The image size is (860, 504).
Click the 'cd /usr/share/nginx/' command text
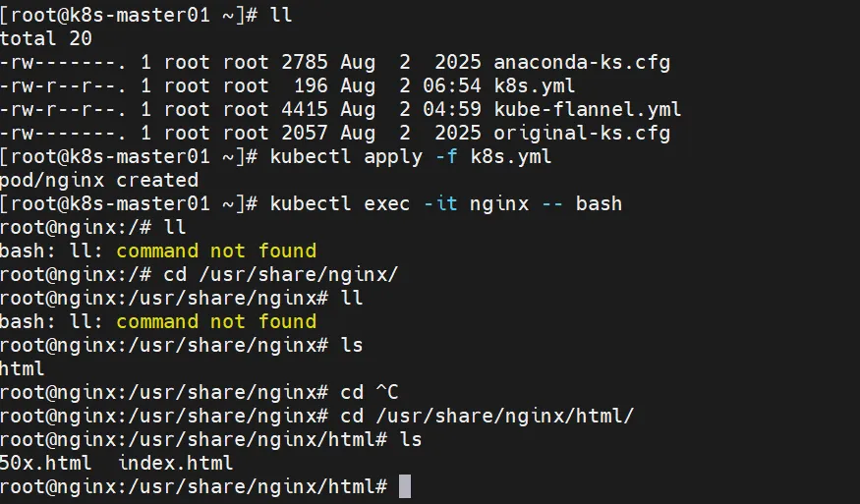pyautogui.click(x=281, y=275)
